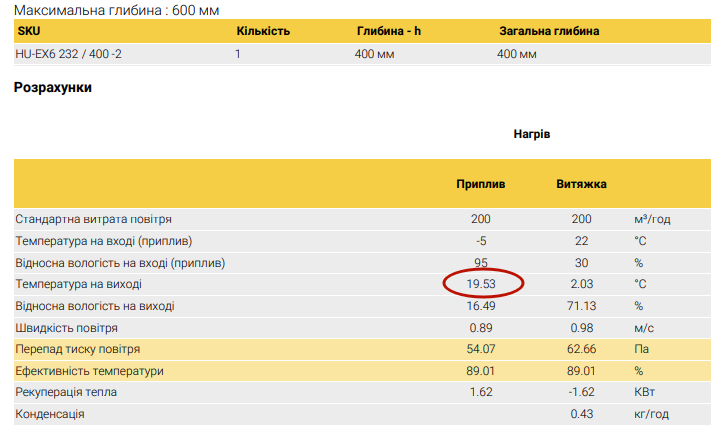
Task: Click supply inlet humidity value 95
Action: pos(481,262)
